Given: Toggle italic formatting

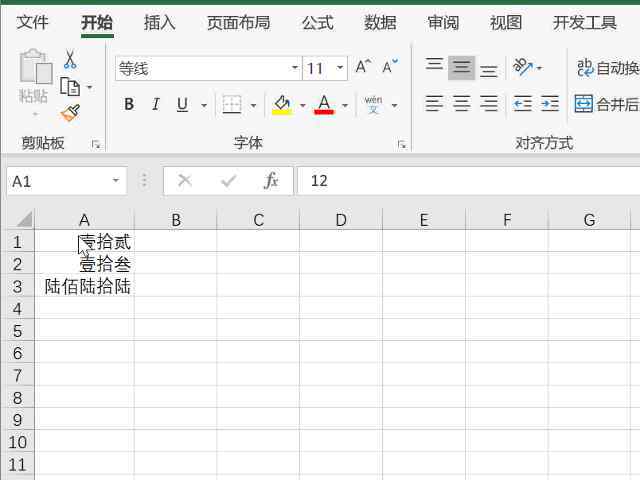Looking at the screenshot, I should pyautogui.click(x=156, y=104).
